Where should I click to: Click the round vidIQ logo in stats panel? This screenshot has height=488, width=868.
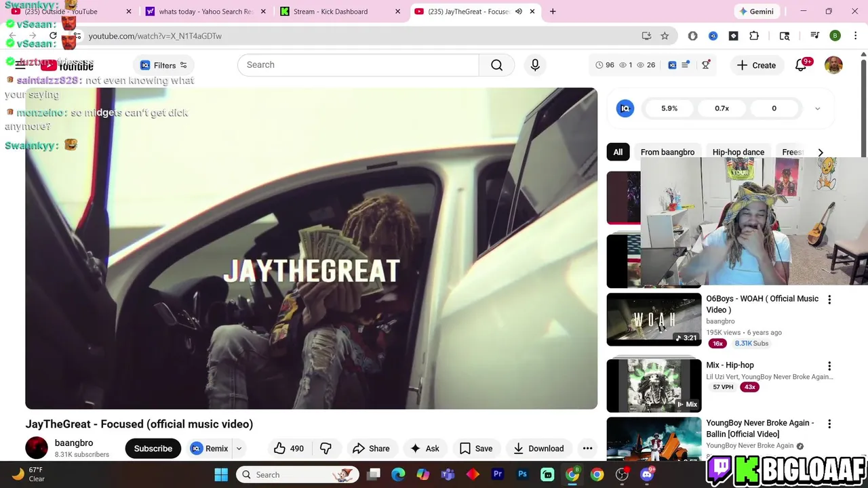tap(625, 108)
